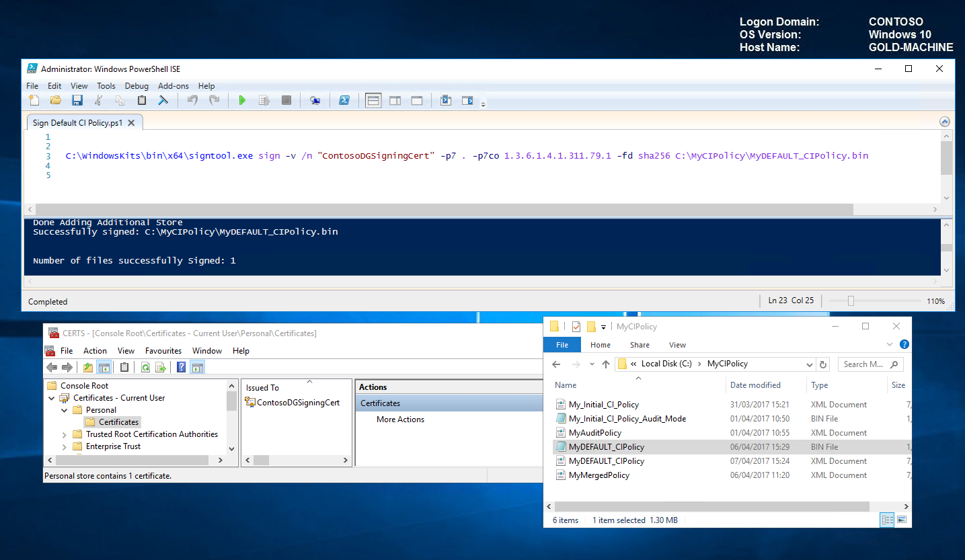This screenshot has width=965, height=560.
Task: Collapse the Certificates - Current User node
Action: [x=52, y=398]
